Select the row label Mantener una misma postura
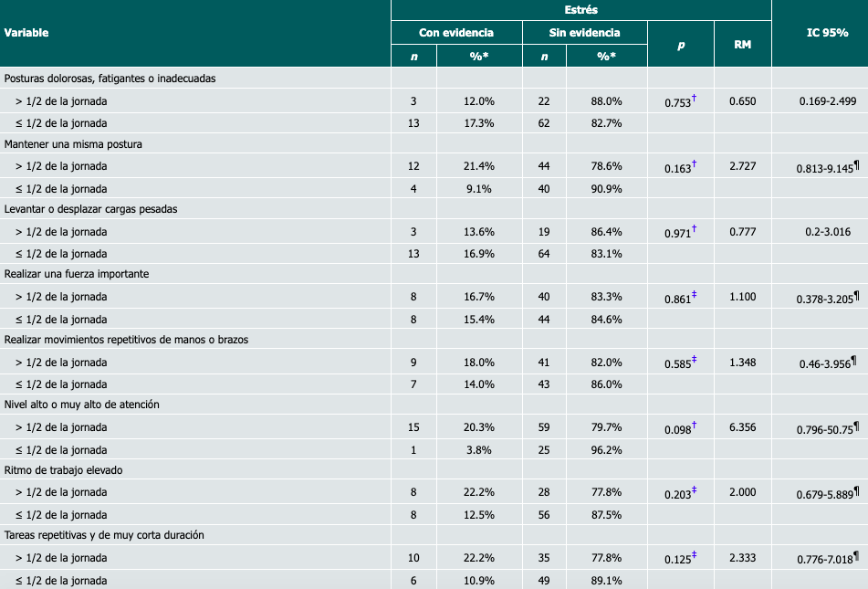Image resolution: width=868 pixels, height=589 pixels. 73,144
